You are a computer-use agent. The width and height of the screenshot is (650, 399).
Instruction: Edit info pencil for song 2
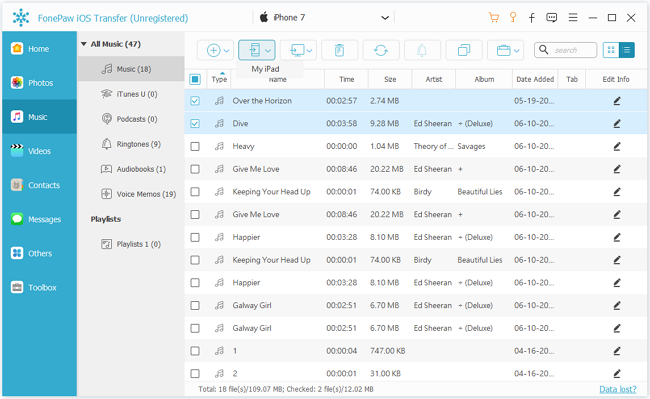pyautogui.click(x=617, y=374)
